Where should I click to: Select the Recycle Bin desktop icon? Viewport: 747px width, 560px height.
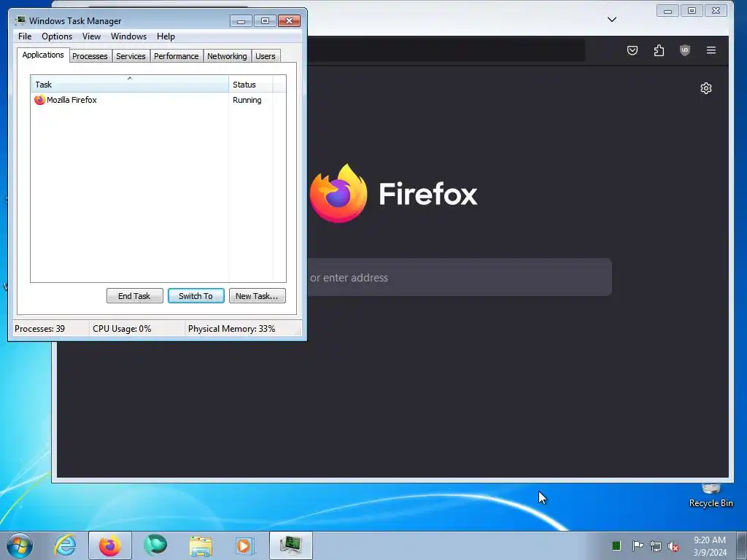coord(711,496)
